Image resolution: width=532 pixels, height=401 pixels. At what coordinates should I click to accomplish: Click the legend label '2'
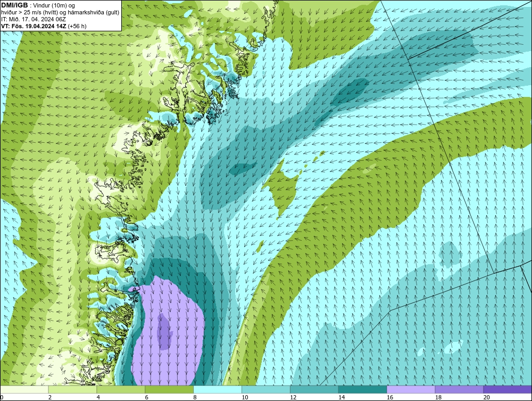(x=50, y=397)
